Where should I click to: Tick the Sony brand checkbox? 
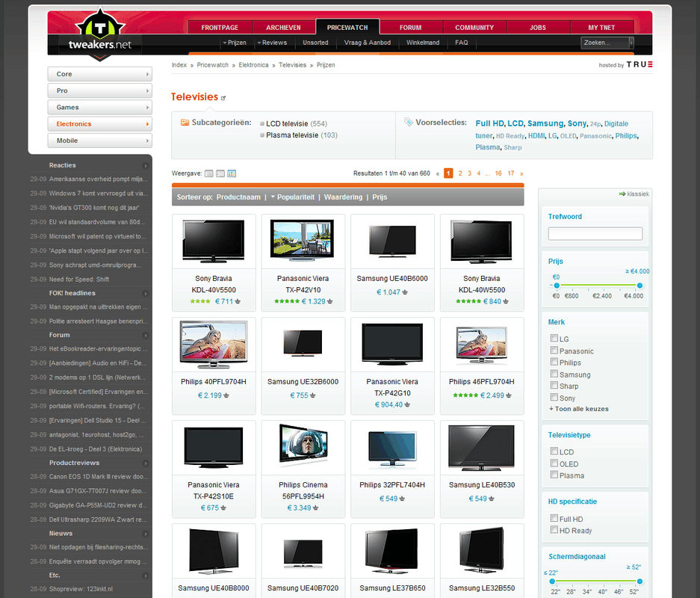(x=554, y=398)
